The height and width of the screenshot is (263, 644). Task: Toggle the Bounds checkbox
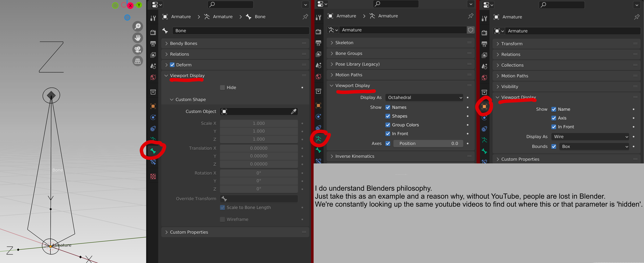[x=554, y=146]
